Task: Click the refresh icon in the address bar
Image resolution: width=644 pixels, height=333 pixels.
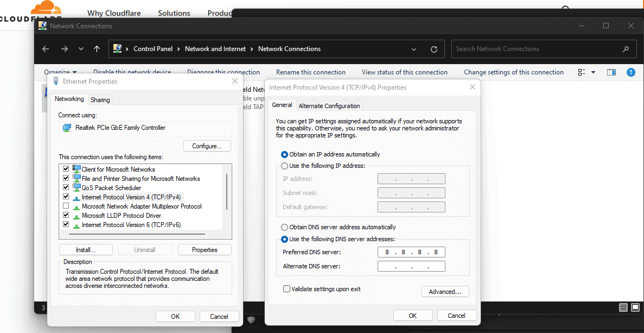Action: click(x=433, y=48)
